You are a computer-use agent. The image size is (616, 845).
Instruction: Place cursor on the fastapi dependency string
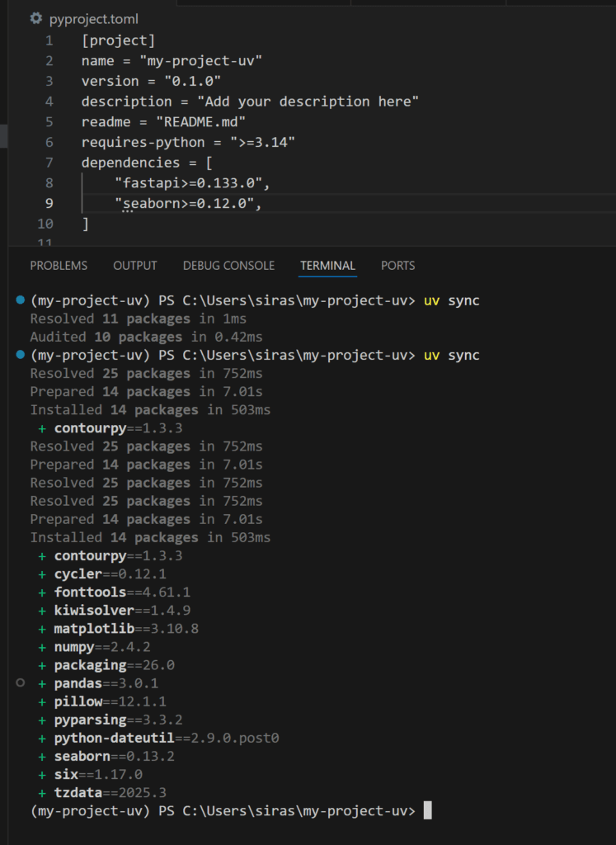(192, 183)
